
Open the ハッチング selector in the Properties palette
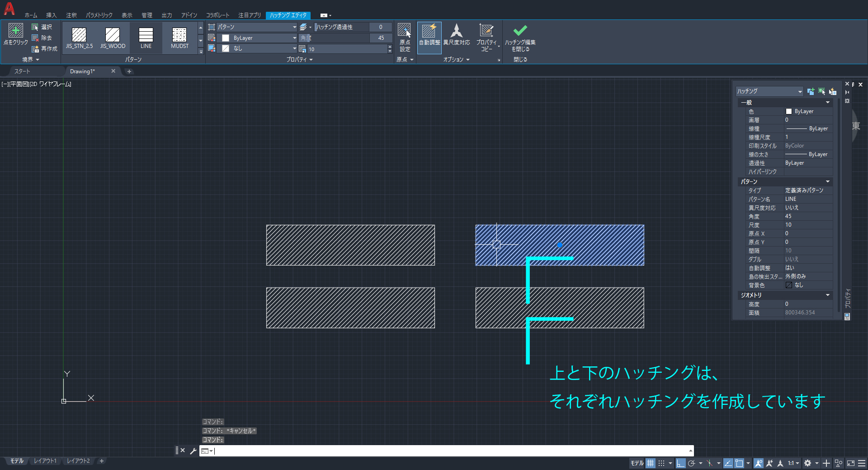pos(769,91)
